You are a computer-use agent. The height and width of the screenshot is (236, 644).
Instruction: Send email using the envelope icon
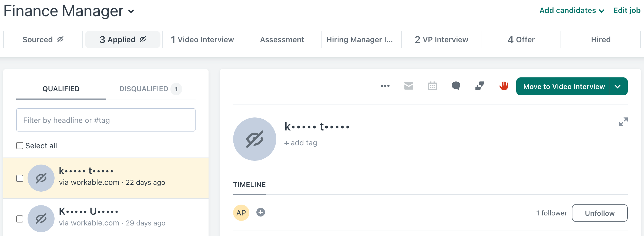pyautogui.click(x=408, y=86)
